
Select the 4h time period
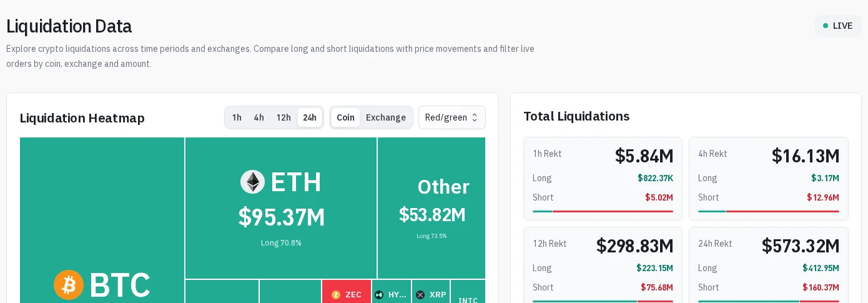click(259, 117)
